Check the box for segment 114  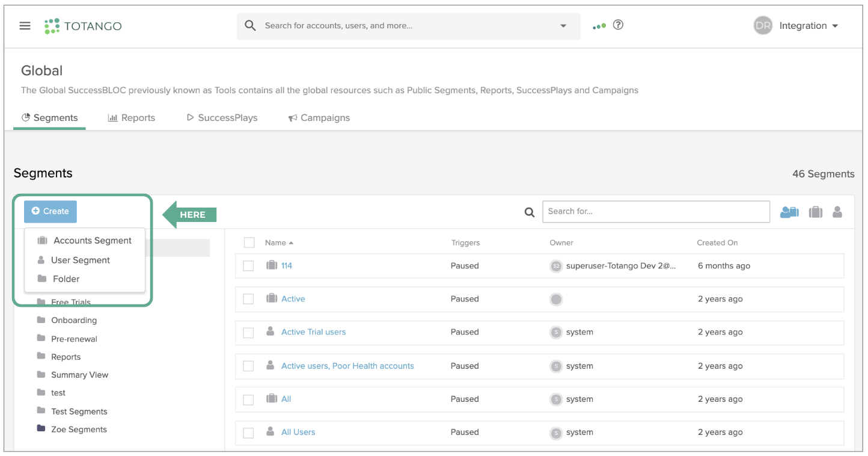248,266
